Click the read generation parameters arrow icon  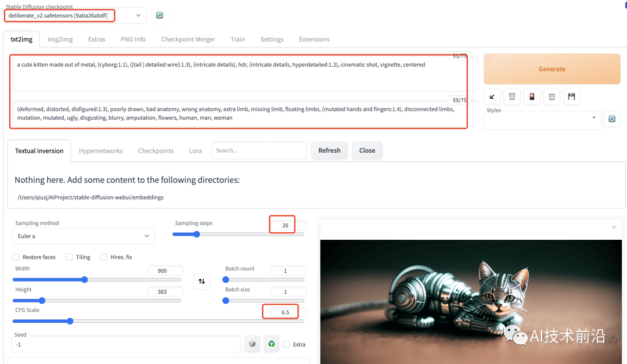[x=492, y=96]
